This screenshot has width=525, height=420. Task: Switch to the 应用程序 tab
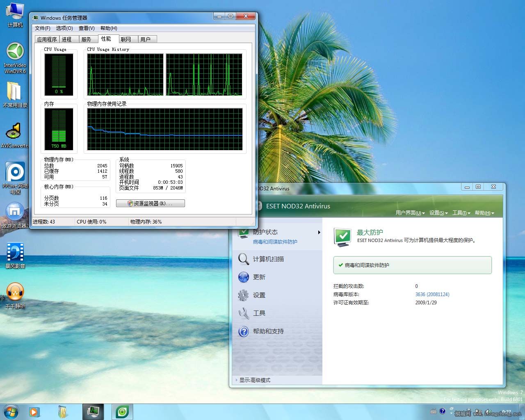(47, 39)
